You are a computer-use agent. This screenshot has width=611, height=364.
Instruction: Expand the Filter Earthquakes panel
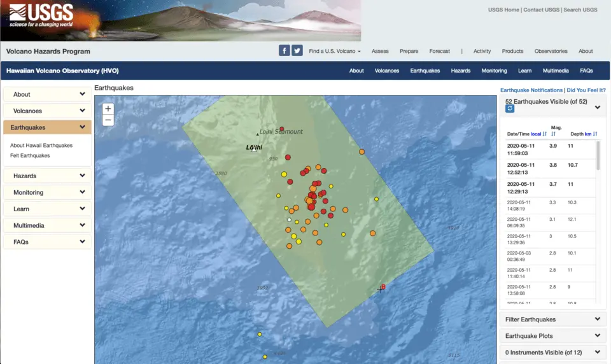[x=551, y=319]
